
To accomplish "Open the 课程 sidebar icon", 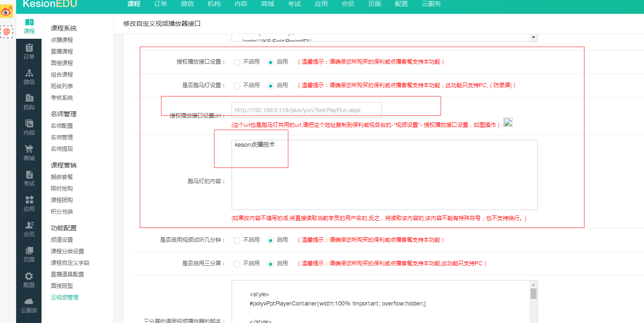I will coord(29,22).
